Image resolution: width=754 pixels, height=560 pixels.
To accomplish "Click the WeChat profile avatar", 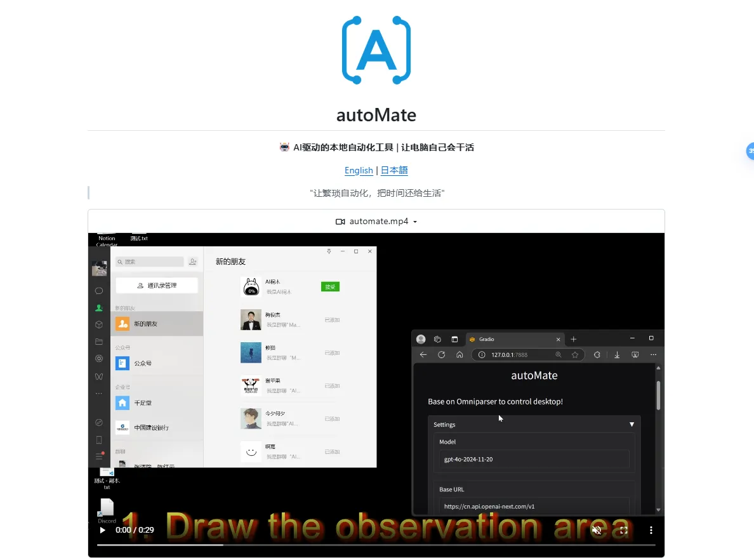I will (100, 268).
